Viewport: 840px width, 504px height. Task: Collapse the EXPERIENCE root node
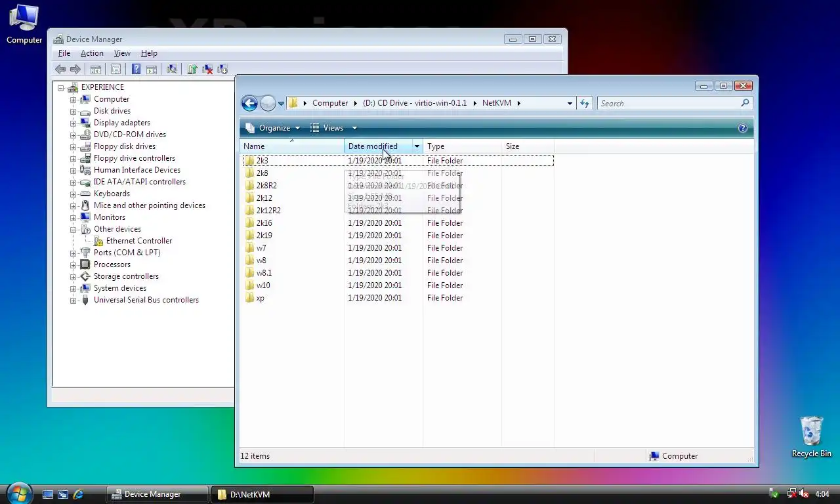pyautogui.click(x=61, y=87)
